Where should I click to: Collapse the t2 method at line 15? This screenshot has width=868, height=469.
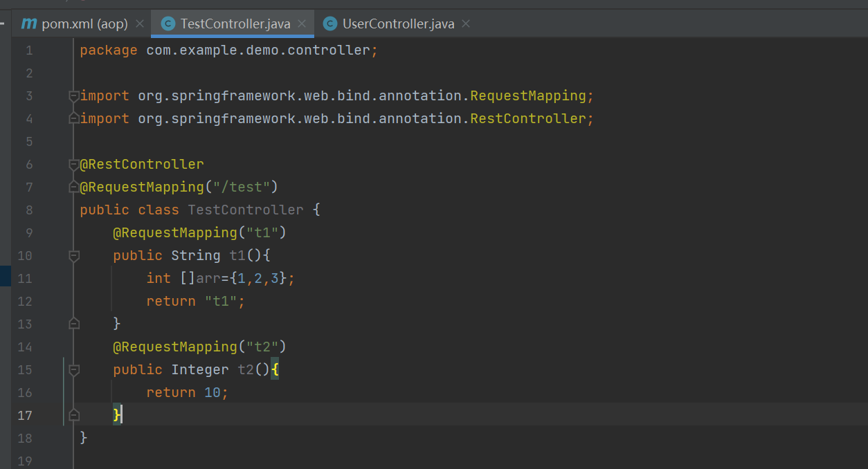(x=74, y=370)
